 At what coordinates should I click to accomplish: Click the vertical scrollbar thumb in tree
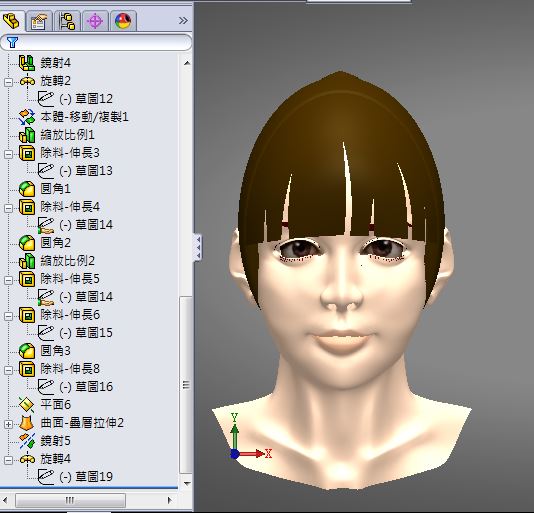[186, 385]
